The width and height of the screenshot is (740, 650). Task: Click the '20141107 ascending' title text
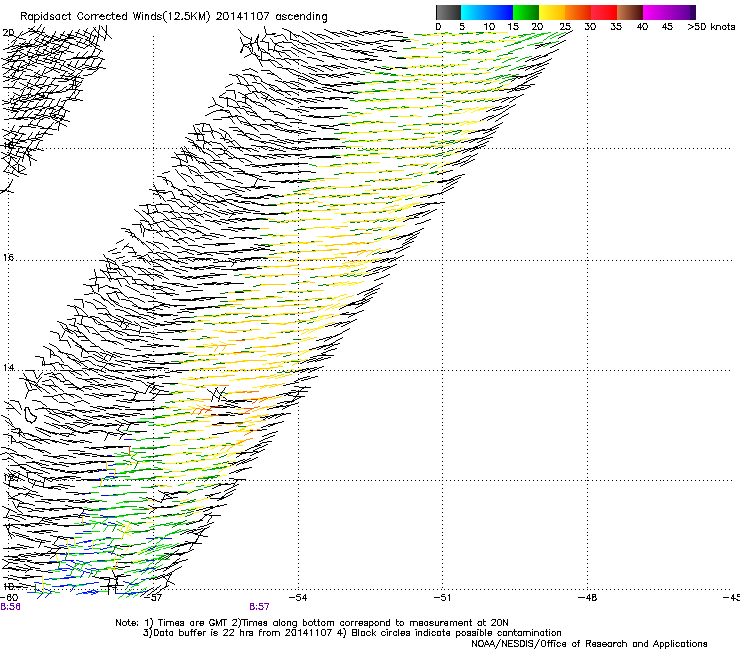(271, 17)
